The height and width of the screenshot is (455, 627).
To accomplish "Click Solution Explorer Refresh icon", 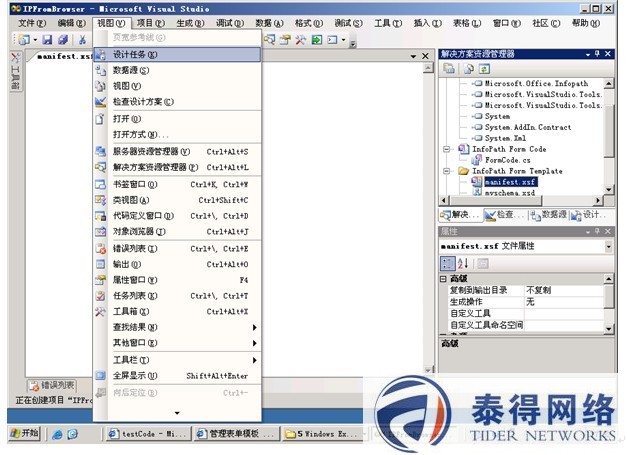I will coord(484,69).
